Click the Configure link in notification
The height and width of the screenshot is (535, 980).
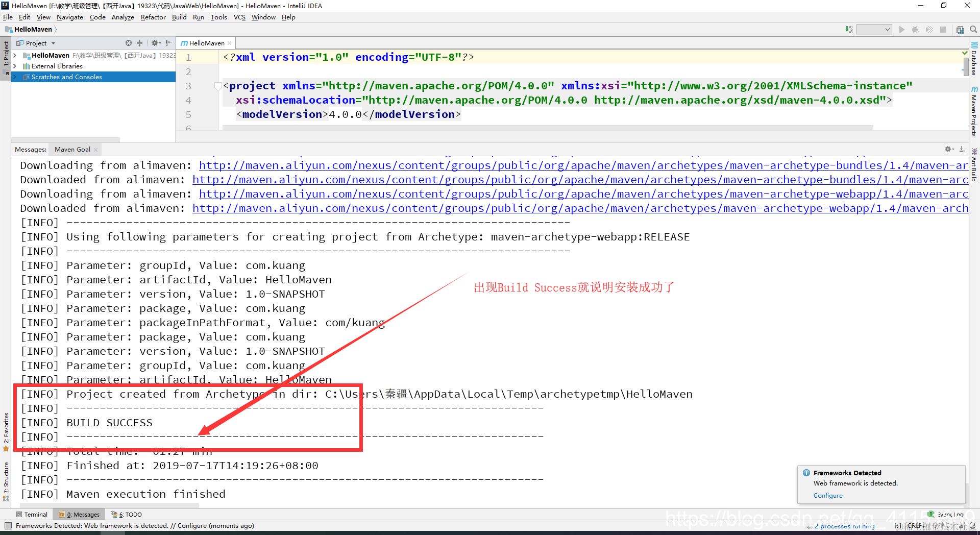pyautogui.click(x=828, y=496)
